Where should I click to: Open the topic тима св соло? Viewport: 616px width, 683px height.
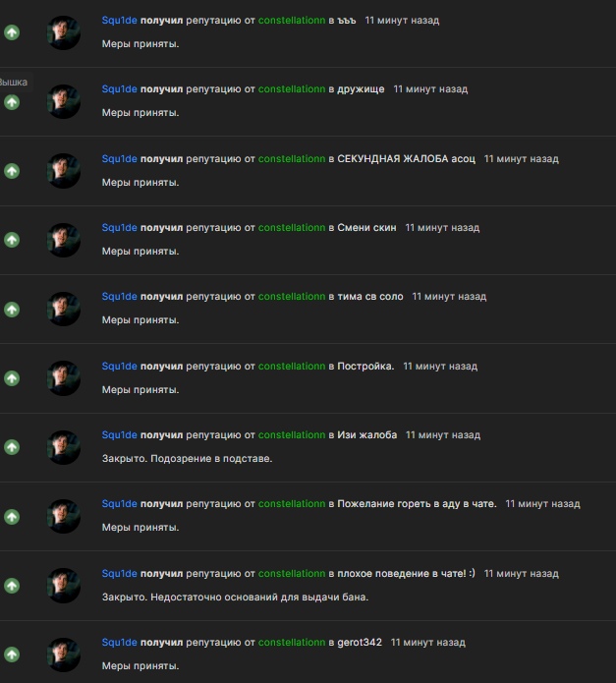370,297
